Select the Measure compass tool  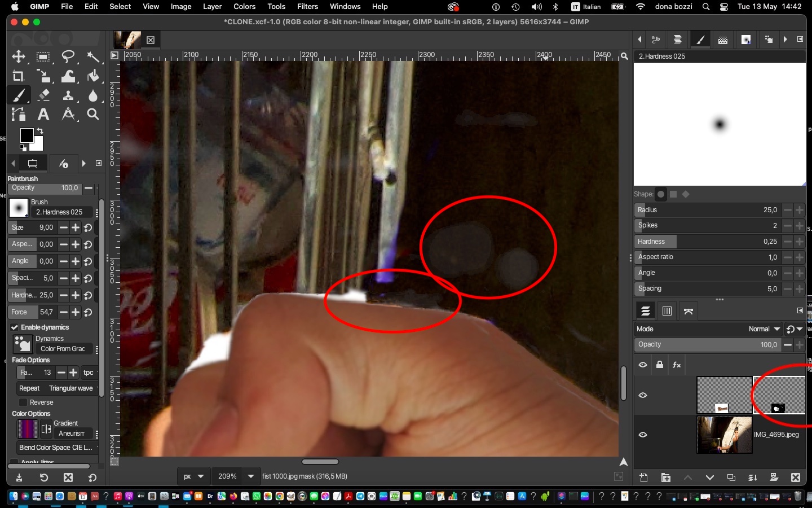coord(68,115)
